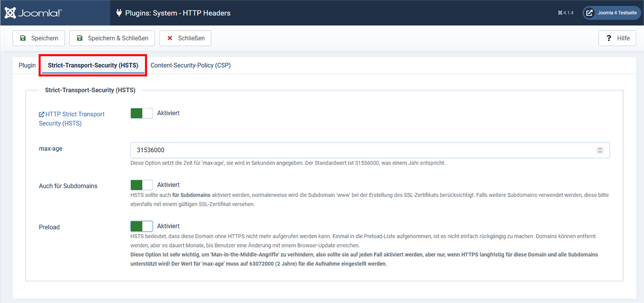Click the external link icon on Joomla 4 Testseite
This screenshot has height=303, width=644.
coord(589,13)
